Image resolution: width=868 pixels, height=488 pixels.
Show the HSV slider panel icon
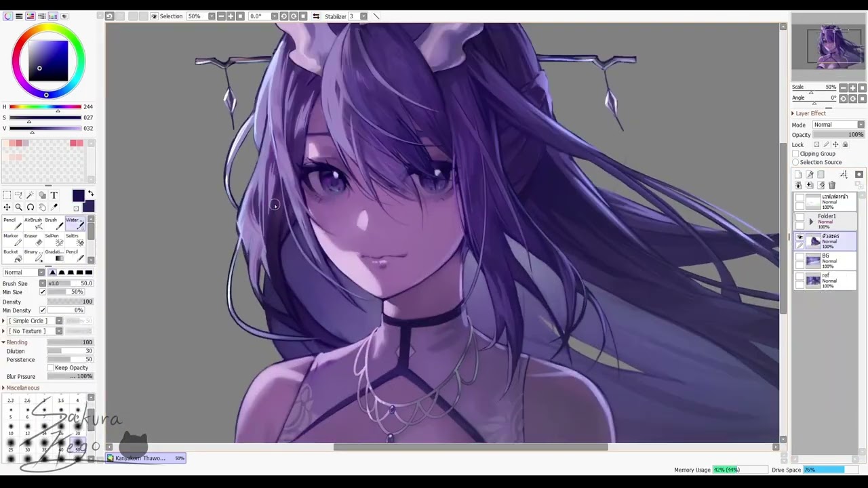(x=31, y=16)
